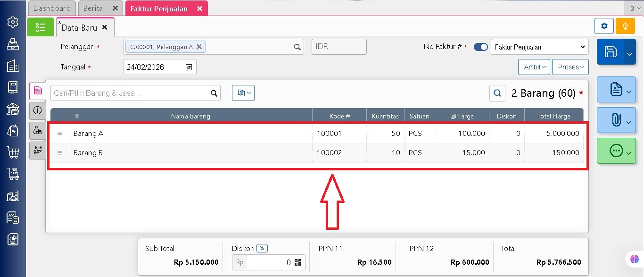Open the Proses dropdown menu

[570, 67]
